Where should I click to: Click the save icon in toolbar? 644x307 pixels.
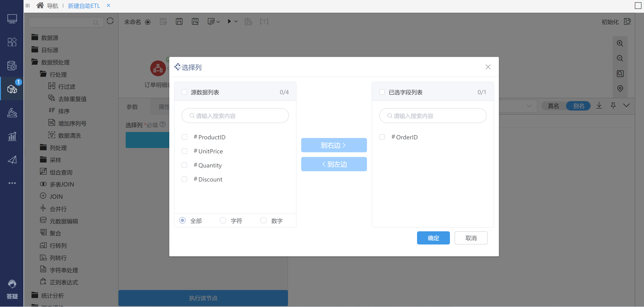[179, 21]
